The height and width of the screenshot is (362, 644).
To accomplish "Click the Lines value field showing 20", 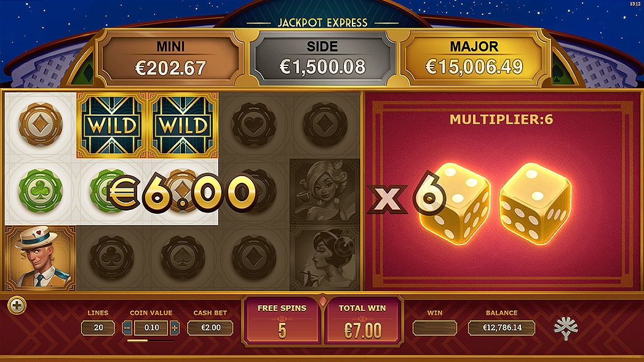I will tap(98, 328).
